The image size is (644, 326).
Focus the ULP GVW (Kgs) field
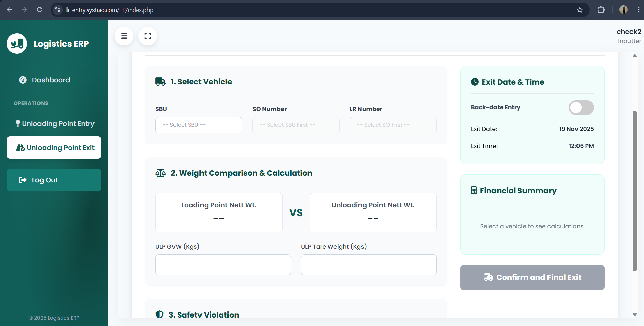[223, 265]
